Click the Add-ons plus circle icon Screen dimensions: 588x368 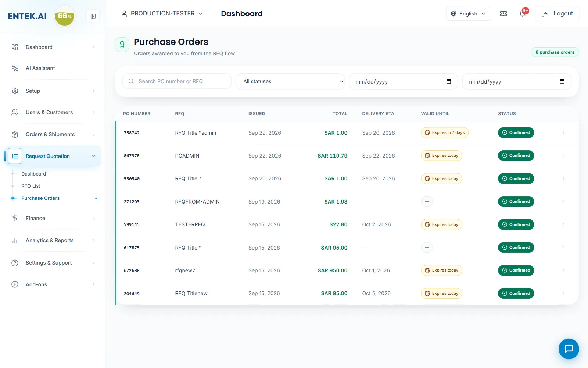(x=15, y=284)
